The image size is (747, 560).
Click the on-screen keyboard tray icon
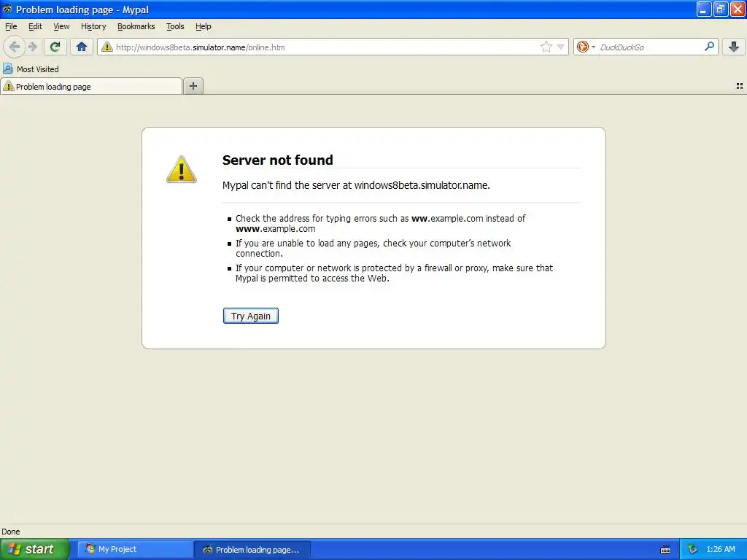665,550
